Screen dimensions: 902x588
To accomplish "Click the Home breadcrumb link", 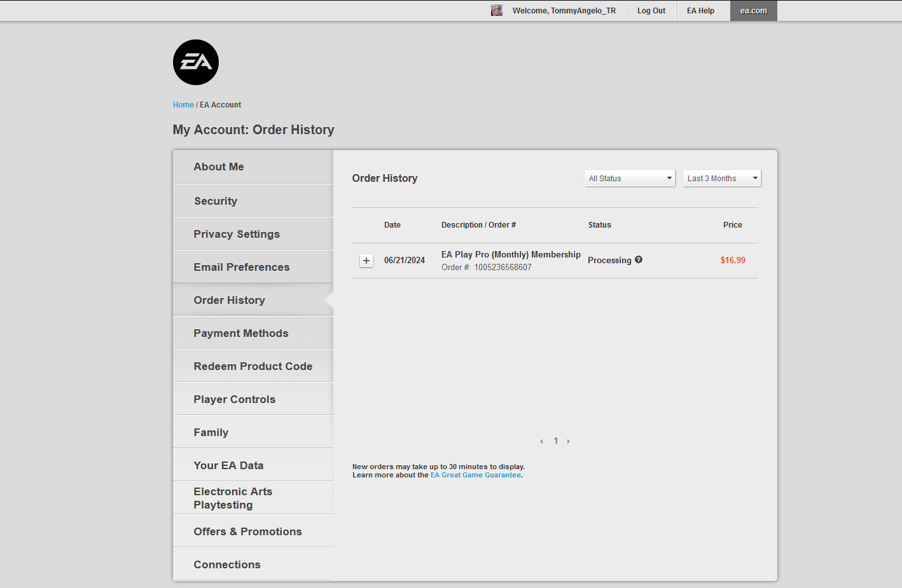I will click(183, 105).
